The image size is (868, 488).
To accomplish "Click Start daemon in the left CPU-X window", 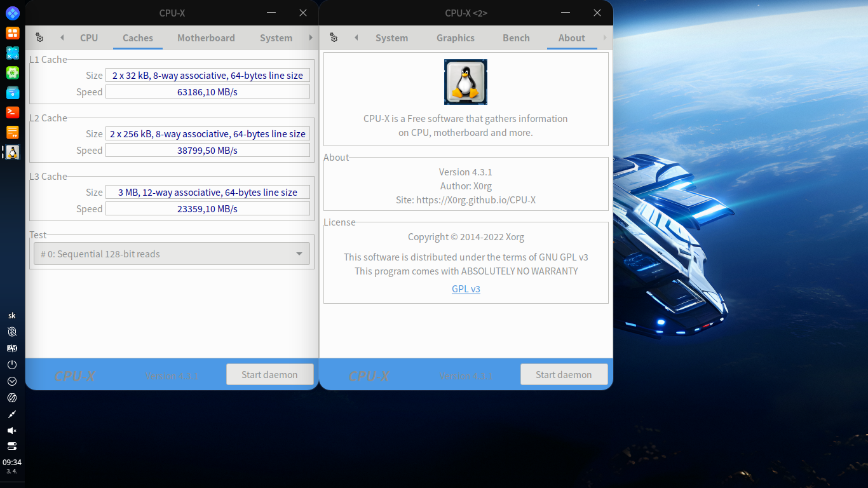I will [270, 374].
